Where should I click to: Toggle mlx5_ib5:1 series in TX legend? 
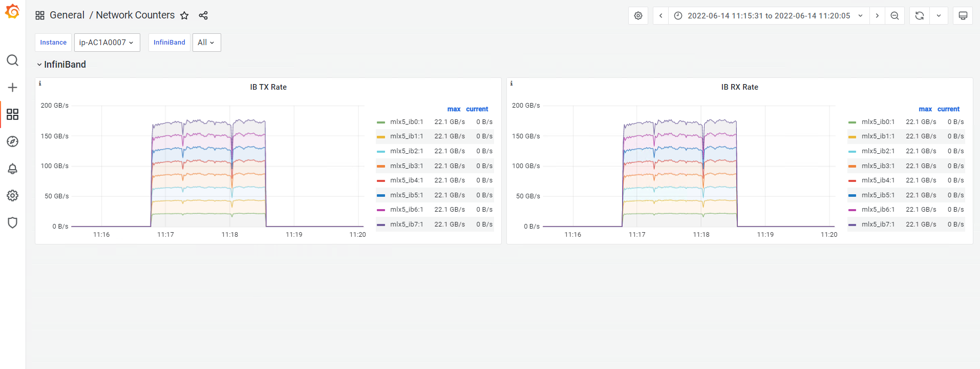pyautogui.click(x=407, y=195)
